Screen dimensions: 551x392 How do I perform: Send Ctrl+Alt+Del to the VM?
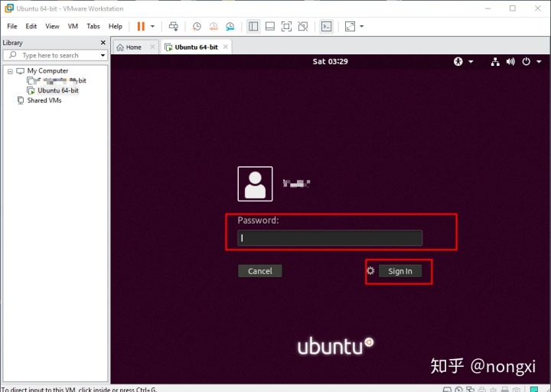(174, 26)
